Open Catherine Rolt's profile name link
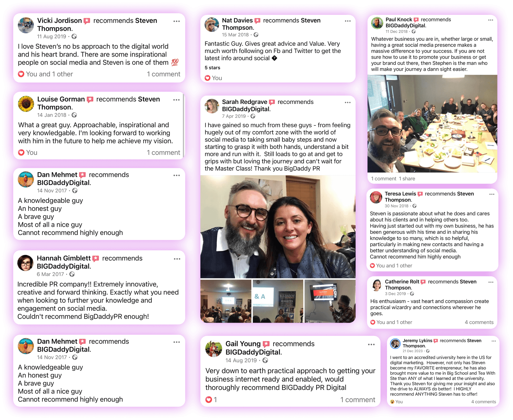The image size is (513, 420). (402, 282)
